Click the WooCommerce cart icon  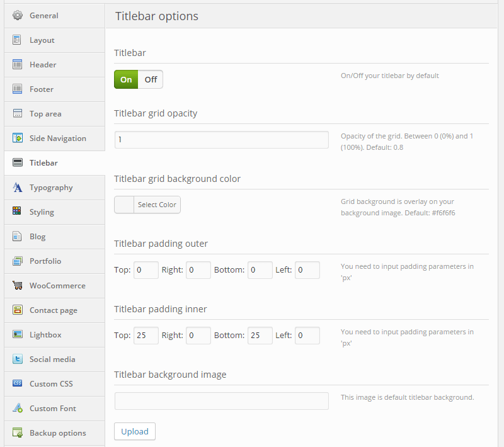point(18,286)
